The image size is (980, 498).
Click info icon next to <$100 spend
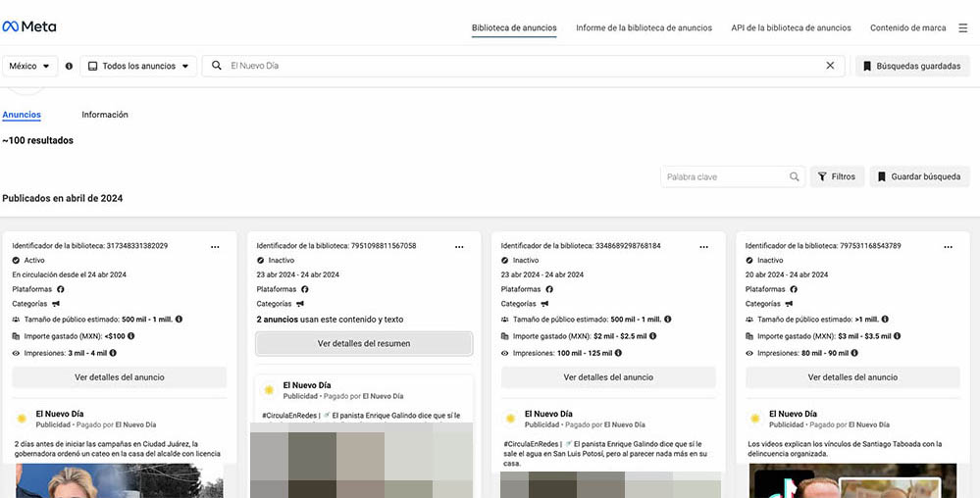[x=130, y=336]
